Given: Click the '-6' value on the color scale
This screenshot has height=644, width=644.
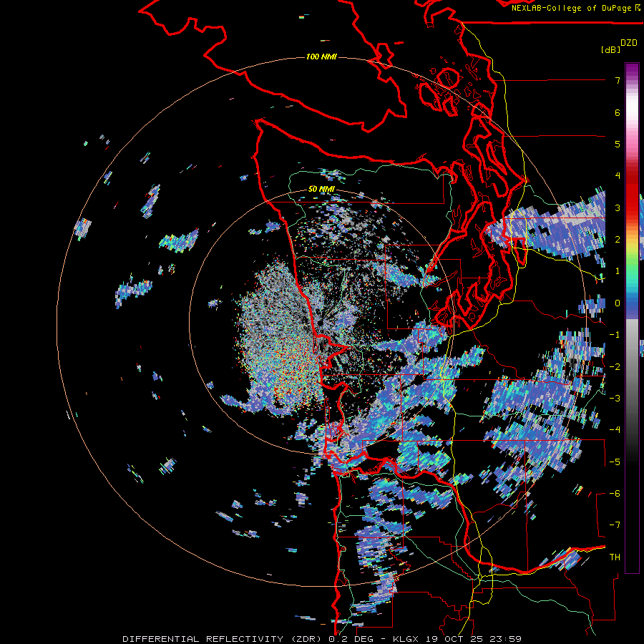Looking at the screenshot, I should 615,494.
